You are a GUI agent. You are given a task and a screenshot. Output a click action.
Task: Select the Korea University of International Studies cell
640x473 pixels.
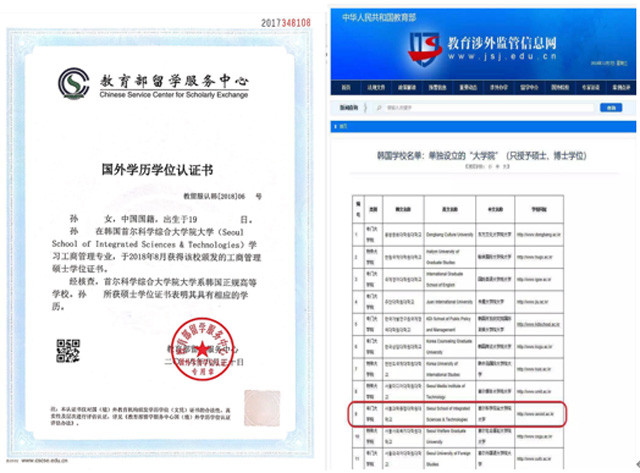450,369
